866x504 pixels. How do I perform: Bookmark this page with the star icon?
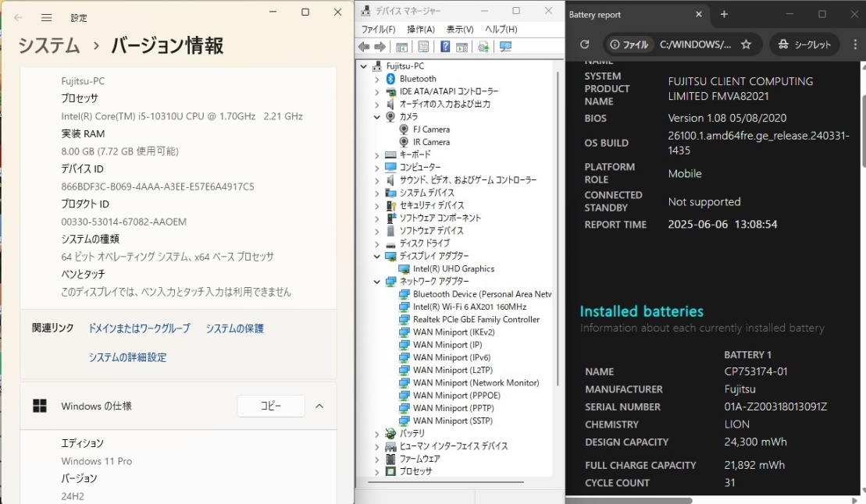[747, 44]
